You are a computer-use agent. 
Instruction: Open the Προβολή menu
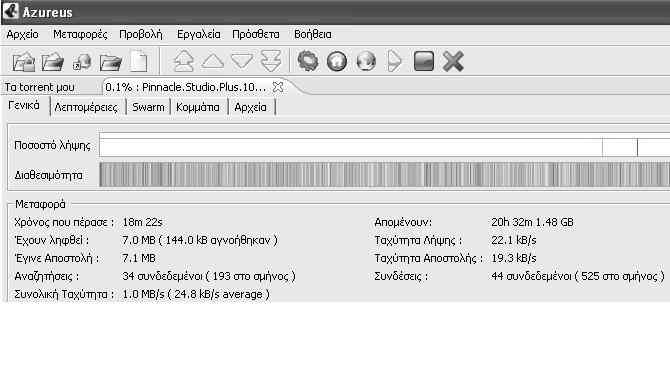tap(141, 35)
